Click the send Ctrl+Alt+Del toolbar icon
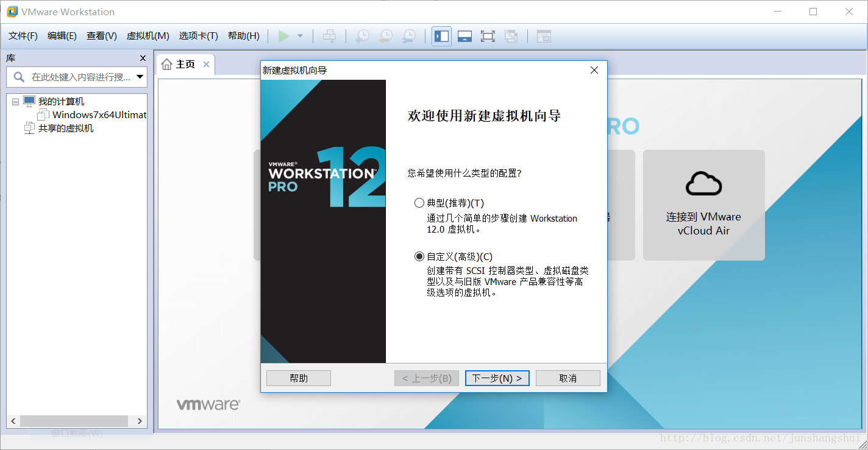This screenshot has width=868, height=450. tap(329, 37)
